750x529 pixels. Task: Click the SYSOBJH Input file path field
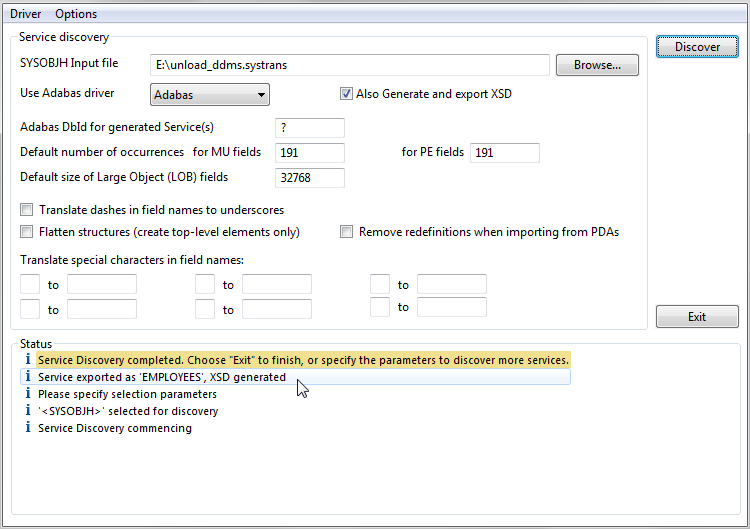point(350,65)
